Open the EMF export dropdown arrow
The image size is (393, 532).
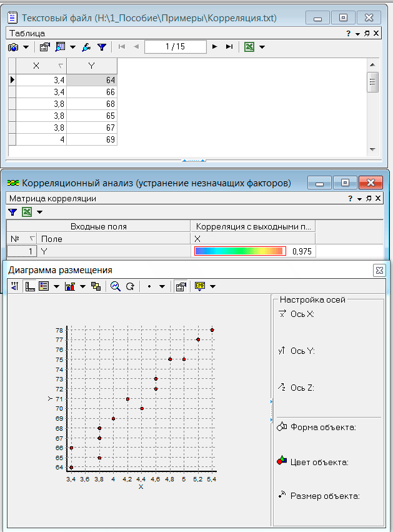[212, 287]
